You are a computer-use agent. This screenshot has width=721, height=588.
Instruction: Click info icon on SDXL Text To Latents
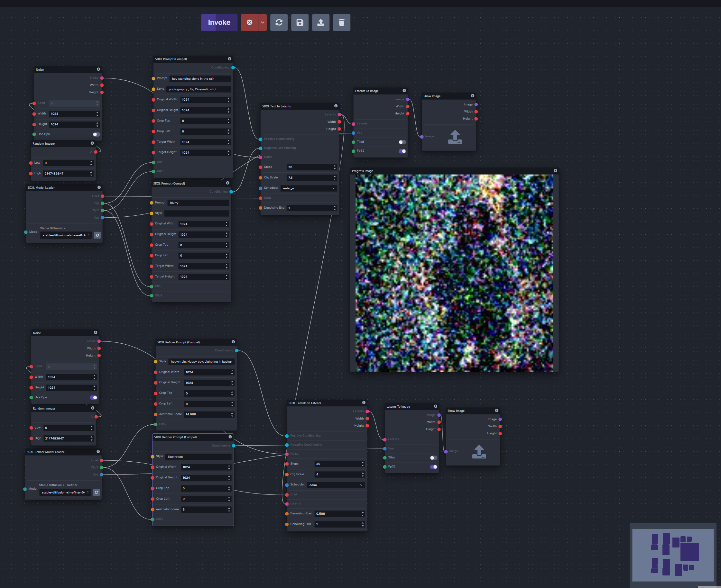tap(336, 106)
